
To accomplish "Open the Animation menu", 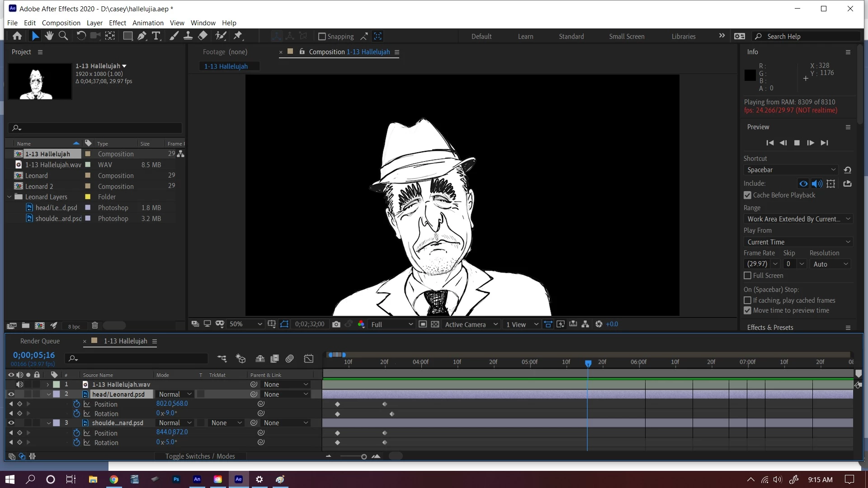I will [x=148, y=23].
